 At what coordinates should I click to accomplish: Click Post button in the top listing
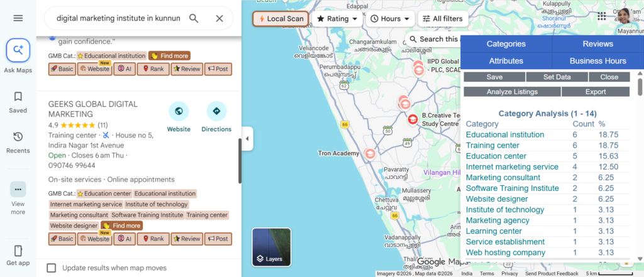tap(218, 69)
